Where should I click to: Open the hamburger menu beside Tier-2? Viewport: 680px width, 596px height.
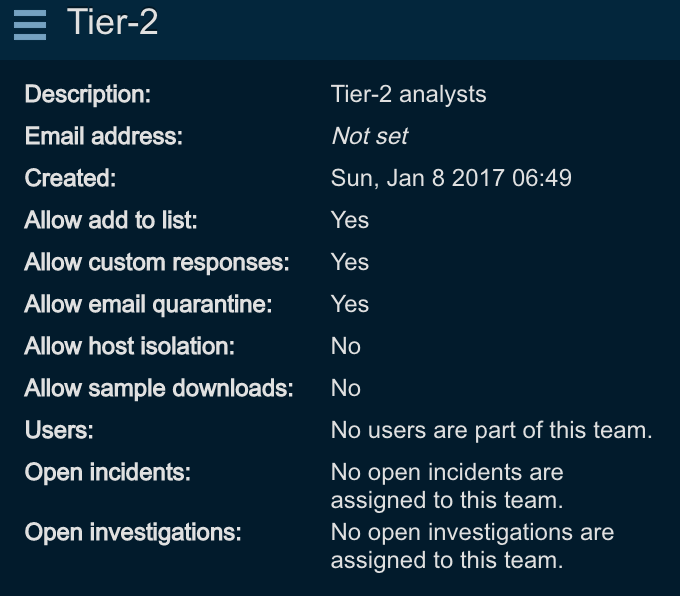coord(30,24)
